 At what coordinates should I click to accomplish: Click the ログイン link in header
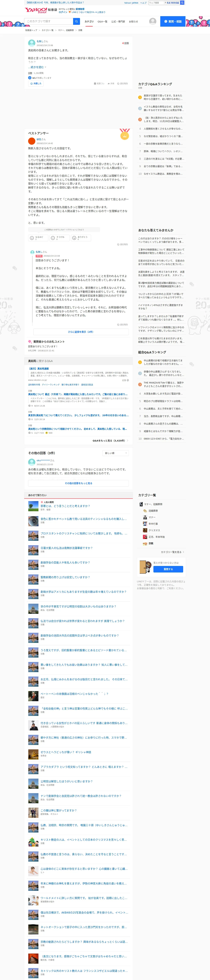(x=63, y=12)
